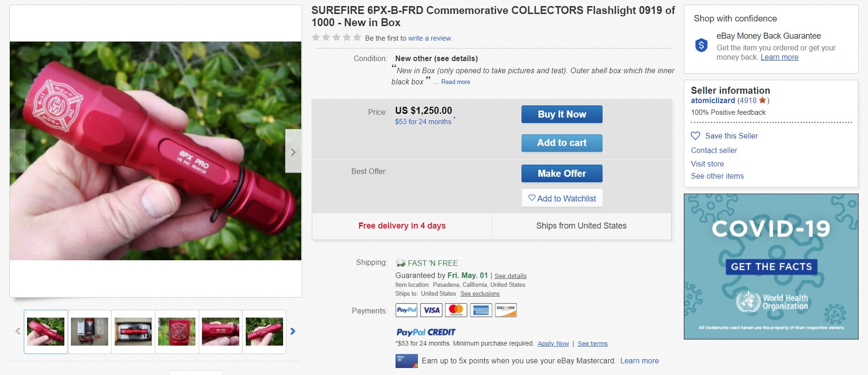This screenshot has width=868, height=375.
Task: Click the Discover card icon
Action: (x=506, y=310)
